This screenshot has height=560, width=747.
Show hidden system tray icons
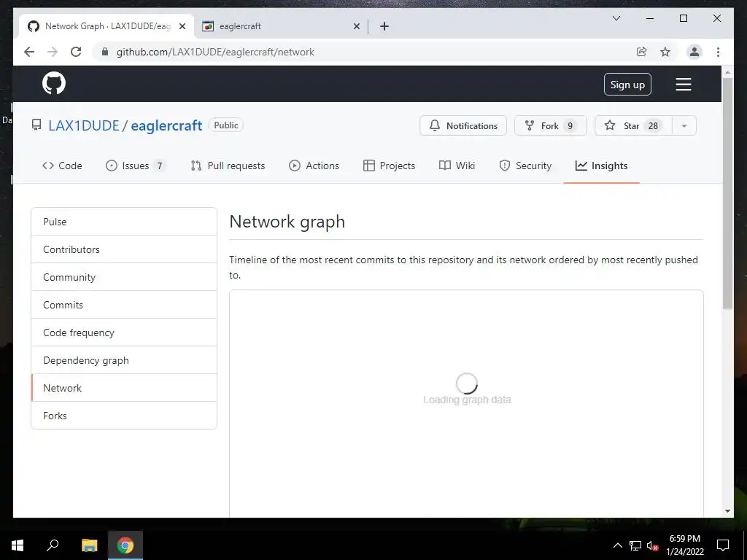[617, 545]
